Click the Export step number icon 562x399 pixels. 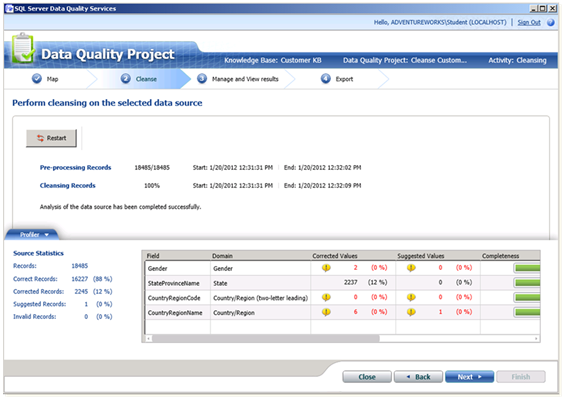(326, 79)
